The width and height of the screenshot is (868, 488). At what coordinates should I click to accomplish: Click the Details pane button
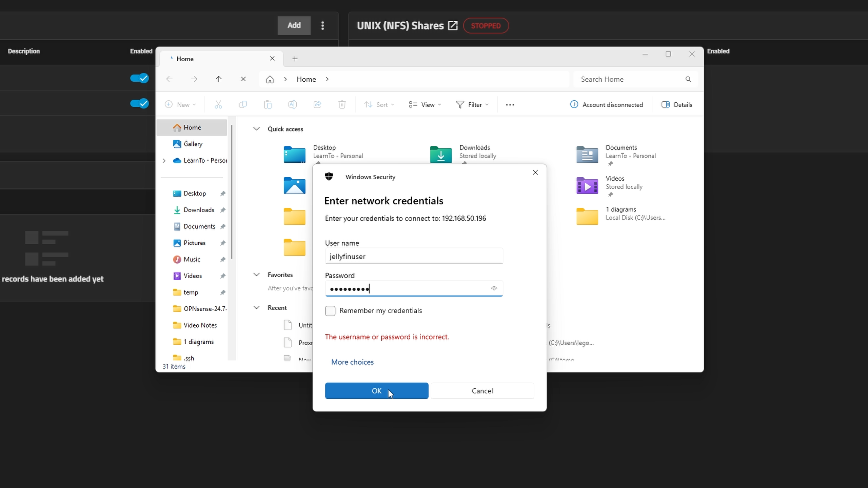(x=677, y=105)
